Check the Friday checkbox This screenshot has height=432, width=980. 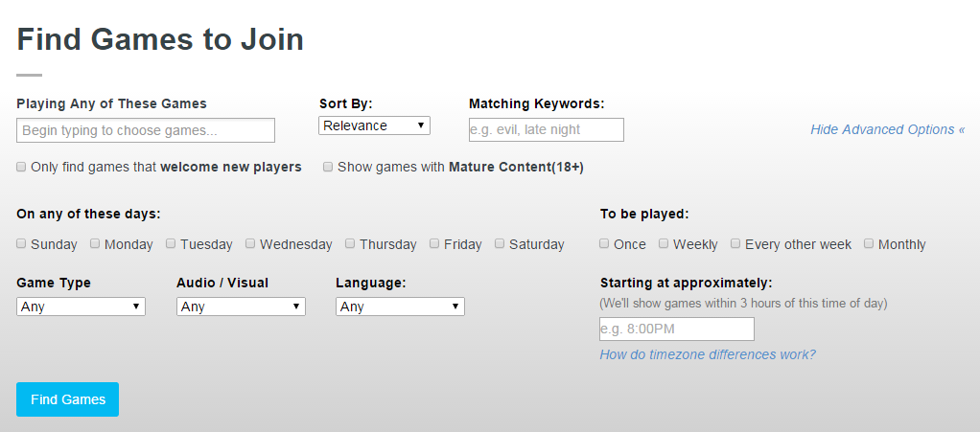(434, 243)
